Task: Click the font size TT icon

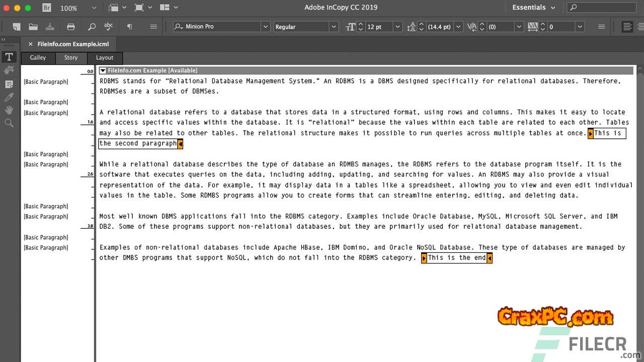Action: pyautogui.click(x=351, y=27)
